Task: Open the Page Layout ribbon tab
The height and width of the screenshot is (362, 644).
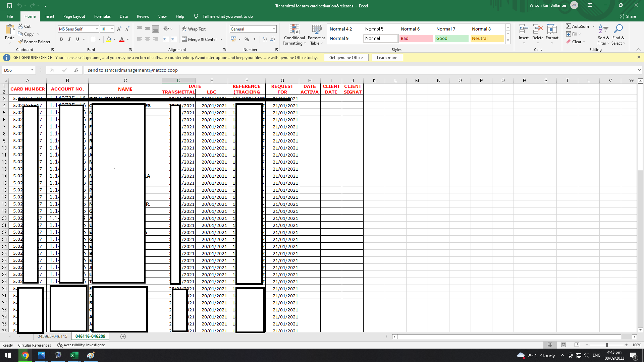Action: click(x=74, y=16)
